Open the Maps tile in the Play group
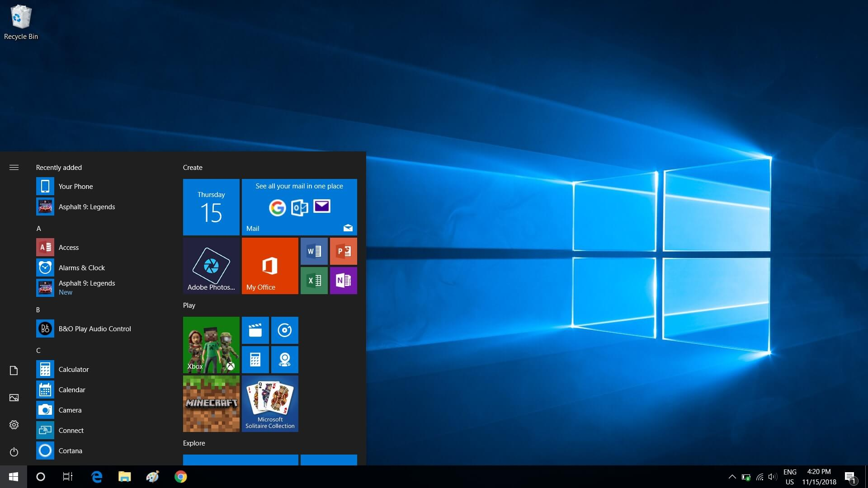The height and width of the screenshot is (488, 868). click(285, 359)
